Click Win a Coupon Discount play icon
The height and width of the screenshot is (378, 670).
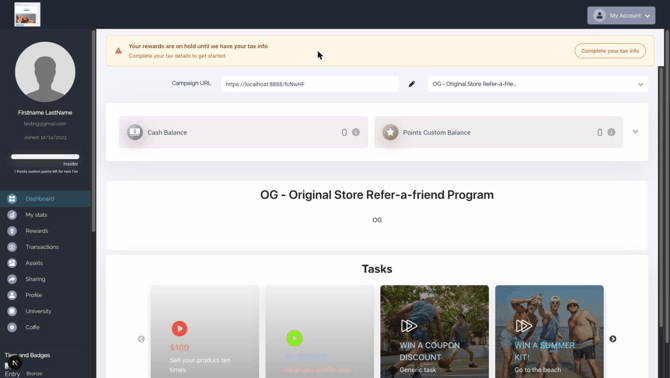[408, 326]
